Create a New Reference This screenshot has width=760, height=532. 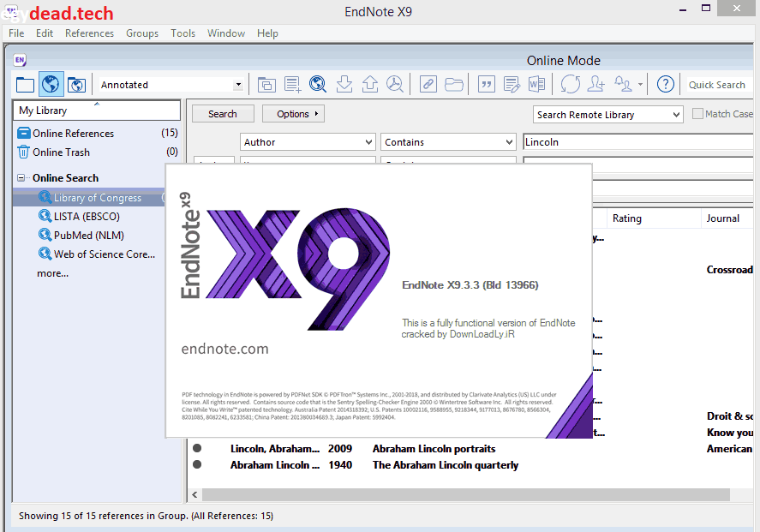point(291,84)
